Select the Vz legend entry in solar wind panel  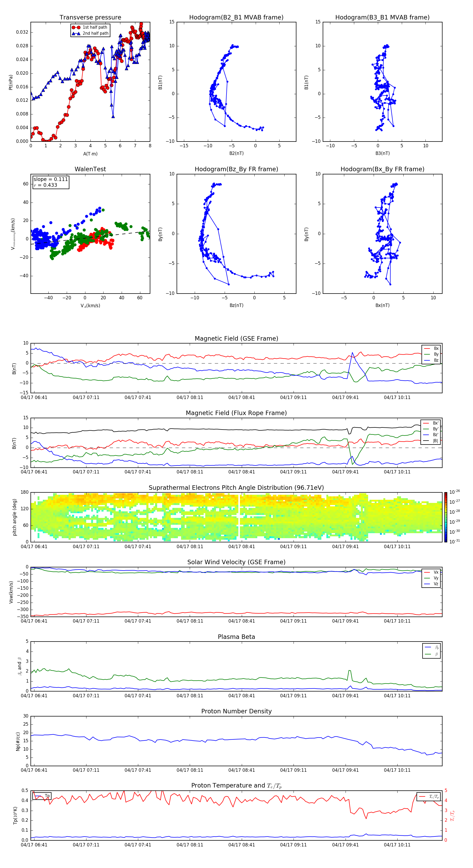(x=431, y=584)
